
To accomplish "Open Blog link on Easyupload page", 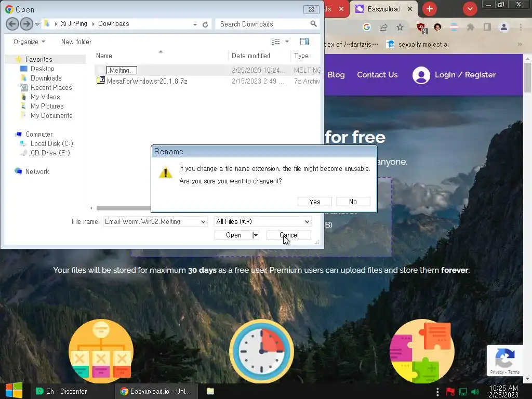I will tap(336, 75).
